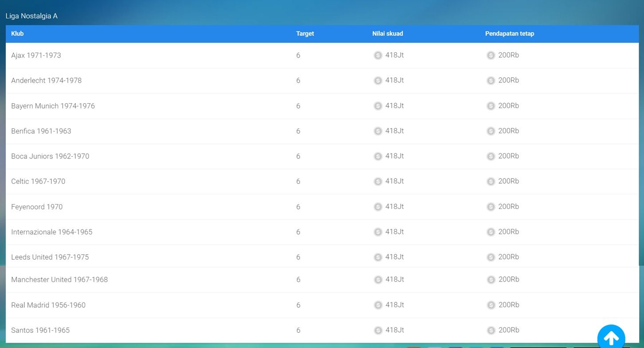Click target value 6 in Feyenoord row

pos(298,207)
